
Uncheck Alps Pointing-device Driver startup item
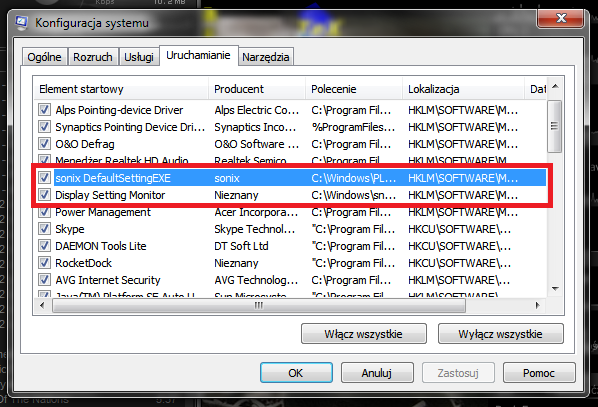click(44, 110)
